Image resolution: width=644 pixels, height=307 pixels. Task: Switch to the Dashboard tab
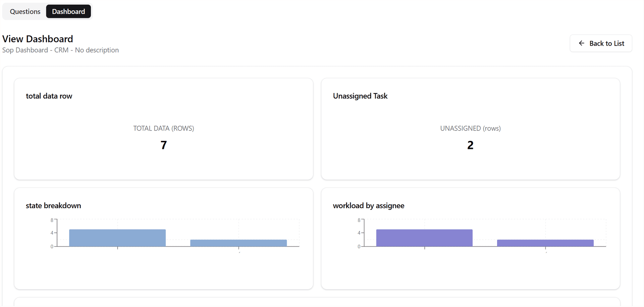68,11
